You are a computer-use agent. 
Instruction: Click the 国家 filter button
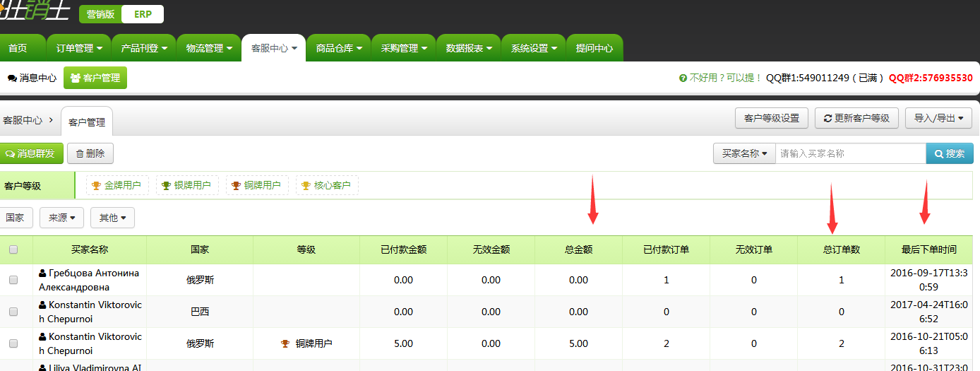pos(15,218)
